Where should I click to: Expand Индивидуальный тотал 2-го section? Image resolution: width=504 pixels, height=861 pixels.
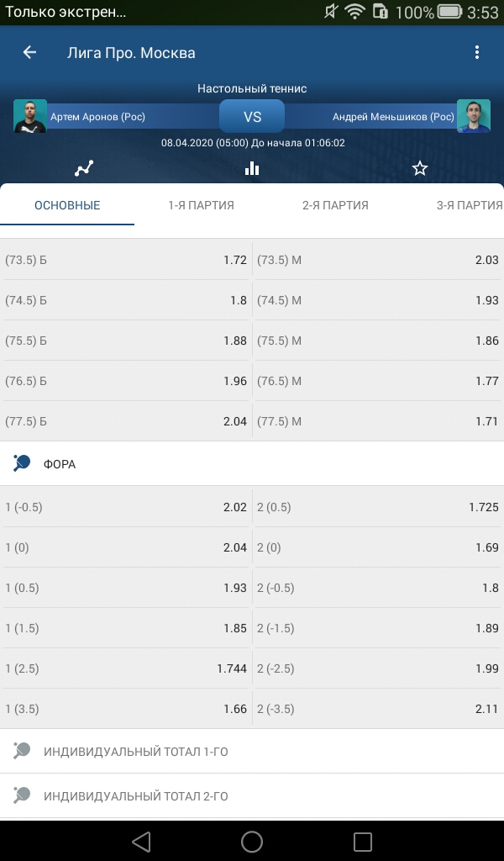252,795
